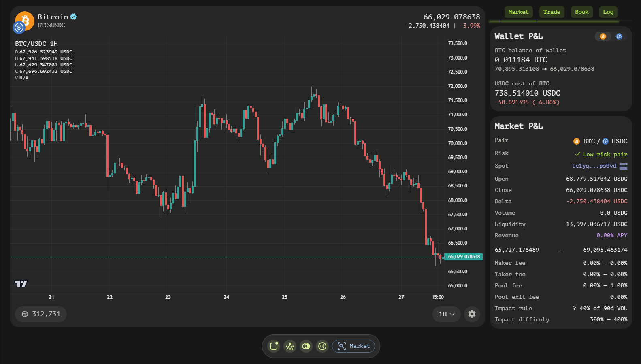Go to the Log tab
Screen dimensions: 641x364
608,12
